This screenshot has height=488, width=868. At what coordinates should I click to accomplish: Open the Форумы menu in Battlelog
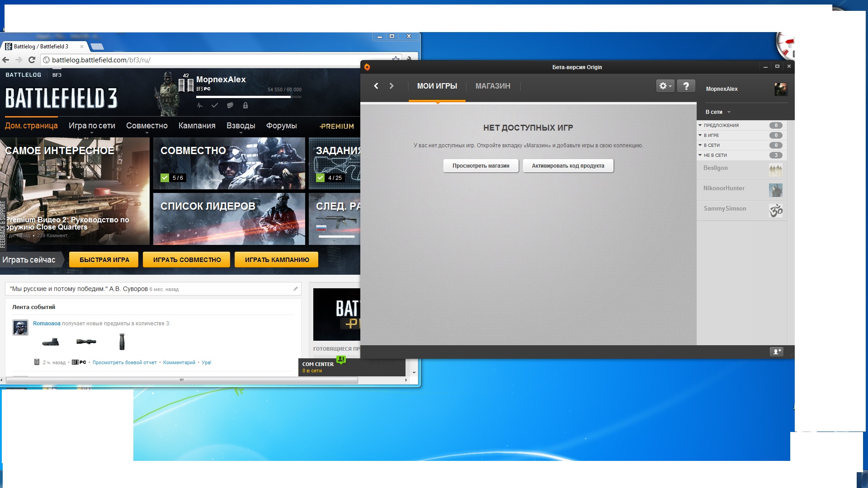tap(281, 126)
